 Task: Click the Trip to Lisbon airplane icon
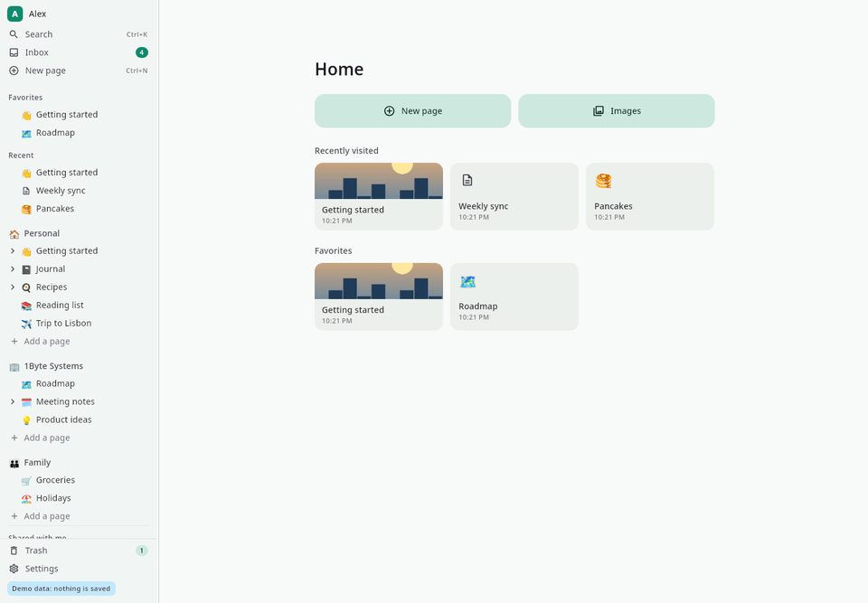(x=26, y=324)
